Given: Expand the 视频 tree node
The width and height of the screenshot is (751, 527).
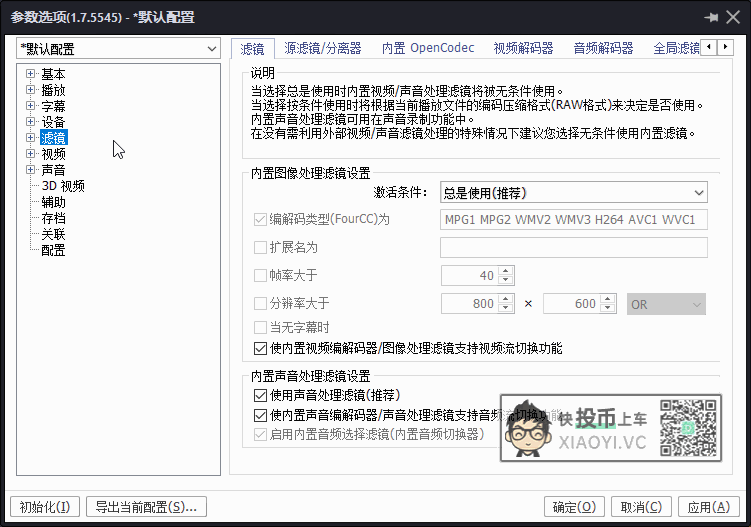Looking at the screenshot, I should coord(31,153).
